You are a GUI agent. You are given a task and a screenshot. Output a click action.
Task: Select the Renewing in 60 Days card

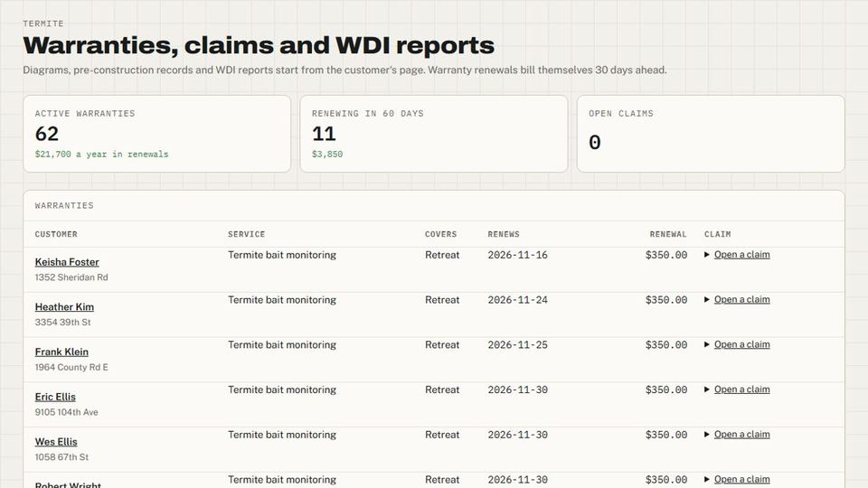[x=434, y=134]
